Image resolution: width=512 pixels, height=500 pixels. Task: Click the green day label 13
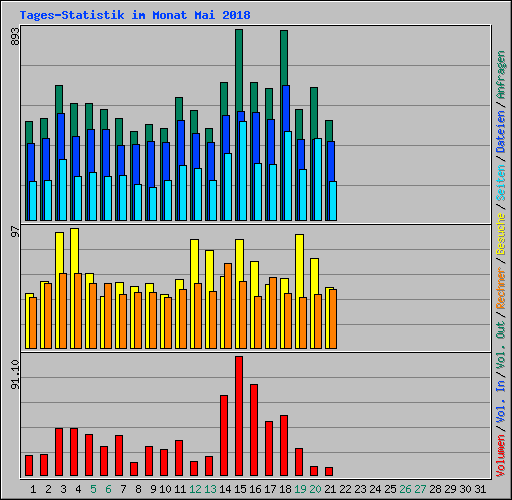tap(210, 489)
